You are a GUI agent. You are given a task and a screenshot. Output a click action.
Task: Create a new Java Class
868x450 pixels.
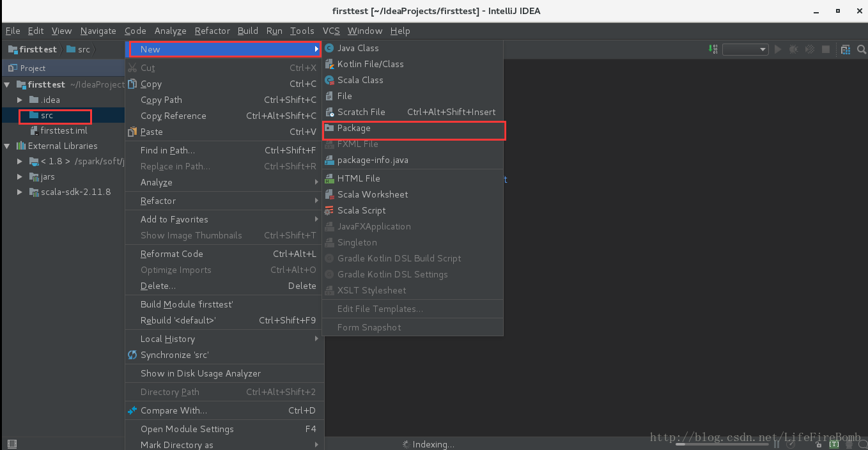click(414, 48)
